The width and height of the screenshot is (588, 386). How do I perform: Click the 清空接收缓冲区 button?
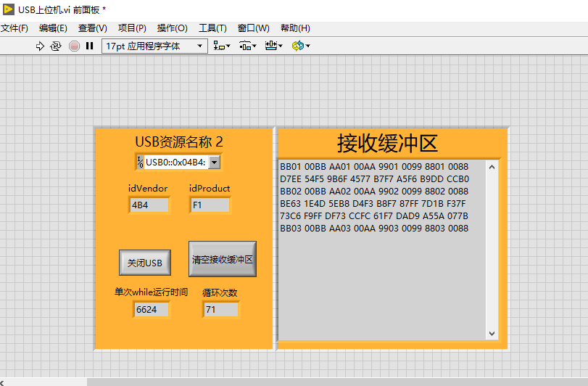point(223,259)
